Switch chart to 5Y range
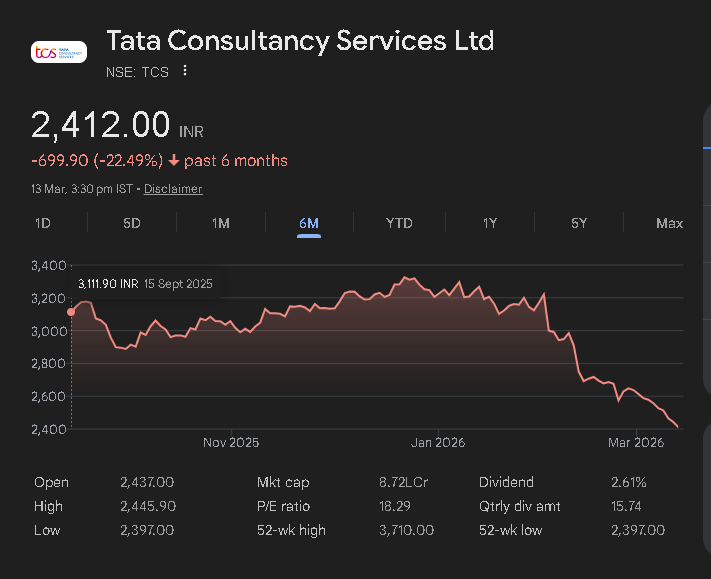 tap(579, 223)
